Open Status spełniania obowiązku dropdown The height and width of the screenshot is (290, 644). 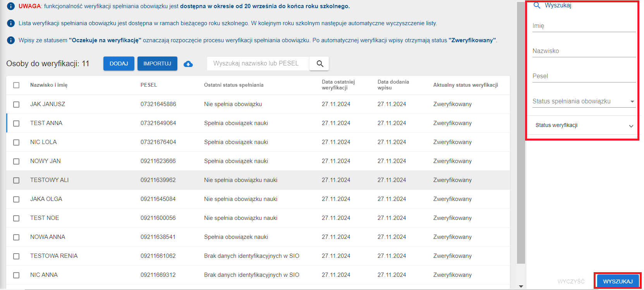click(x=583, y=101)
